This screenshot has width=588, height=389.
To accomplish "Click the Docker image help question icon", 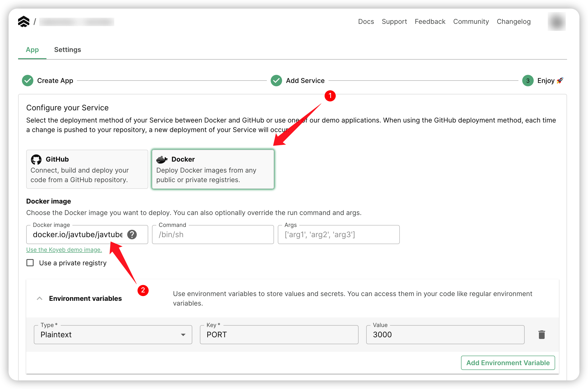I will point(132,235).
